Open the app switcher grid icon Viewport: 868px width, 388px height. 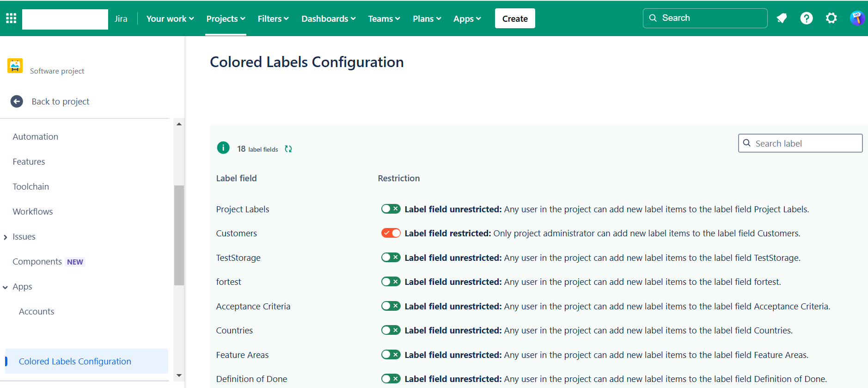pyautogui.click(x=11, y=18)
